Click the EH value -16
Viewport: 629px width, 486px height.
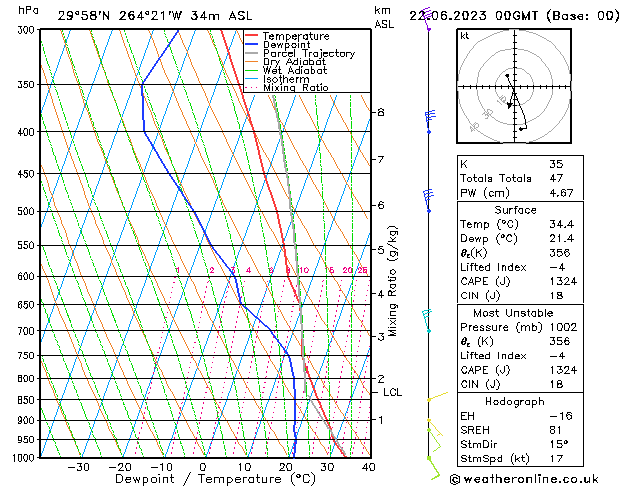tap(561, 416)
